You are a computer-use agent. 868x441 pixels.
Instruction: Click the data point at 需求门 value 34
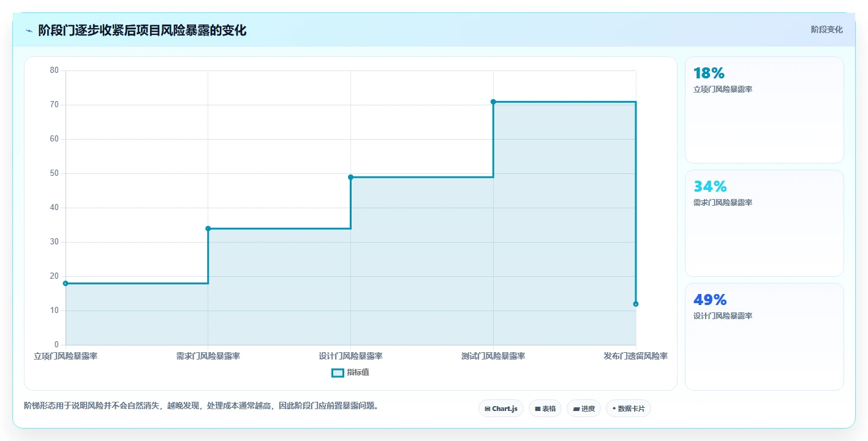[x=208, y=228]
